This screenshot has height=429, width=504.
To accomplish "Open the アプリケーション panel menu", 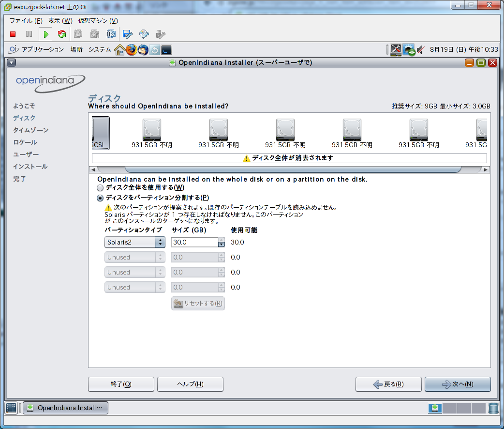I will 43,49.
